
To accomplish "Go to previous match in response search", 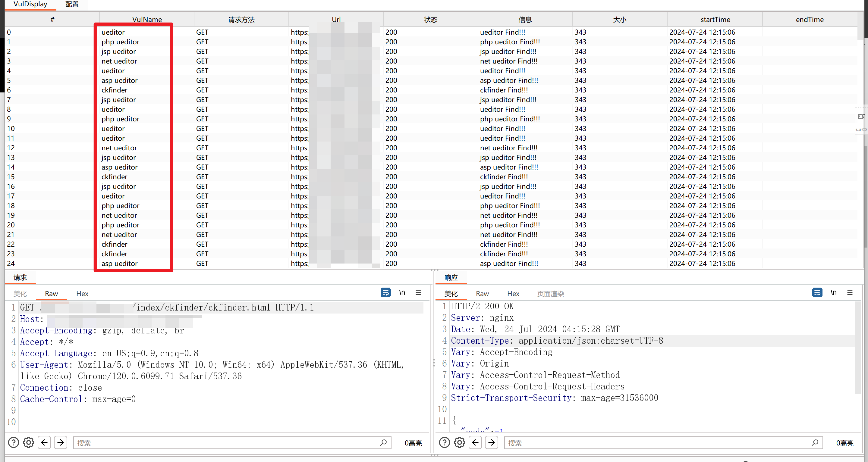I will [x=476, y=442].
